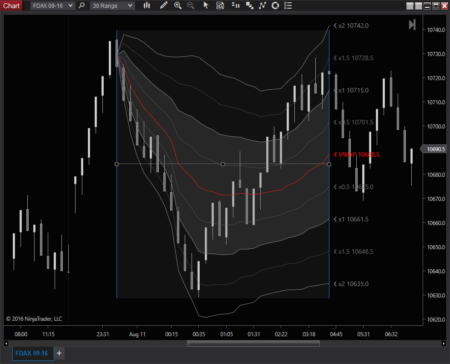Open the Data Series toolbar icon
This screenshot has width=450, height=364.
pyautogui.click(x=235, y=5)
